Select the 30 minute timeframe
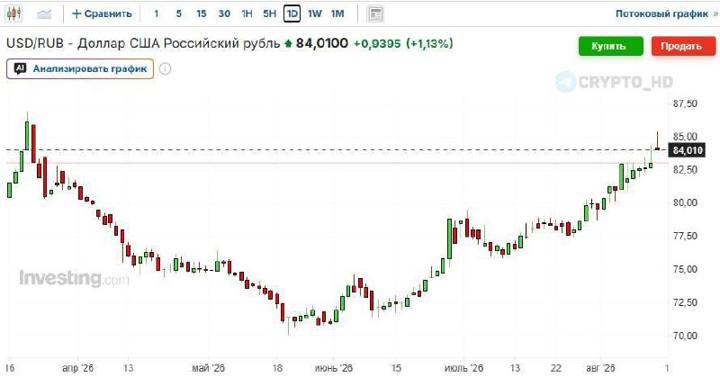 click(224, 14)
